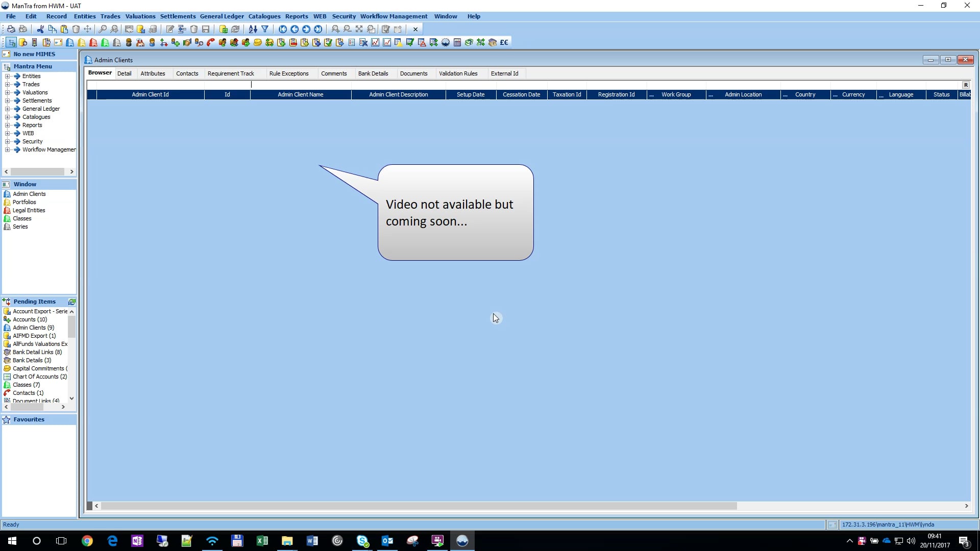Switch to the Validation Rules tab
980x551 pixels.
(458, 73)
